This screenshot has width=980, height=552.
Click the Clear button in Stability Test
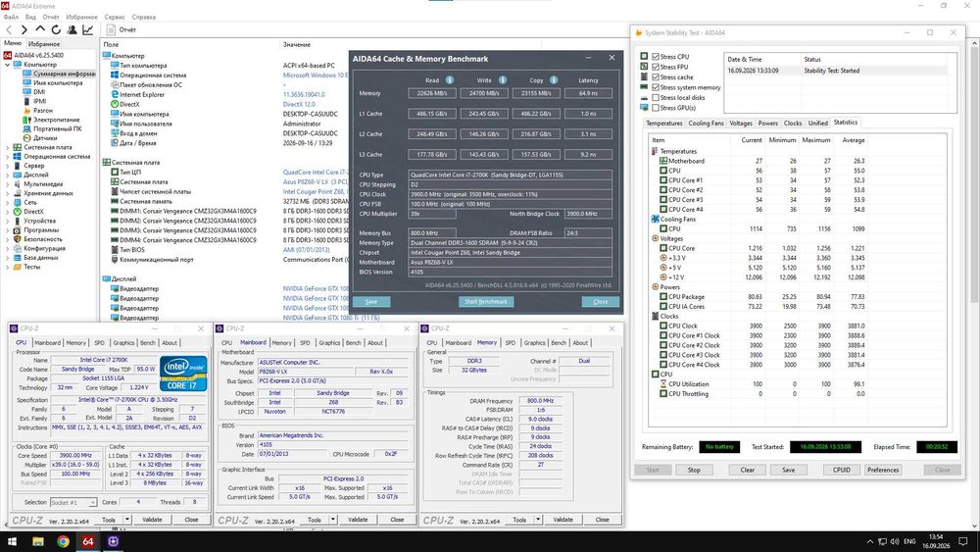748,470
